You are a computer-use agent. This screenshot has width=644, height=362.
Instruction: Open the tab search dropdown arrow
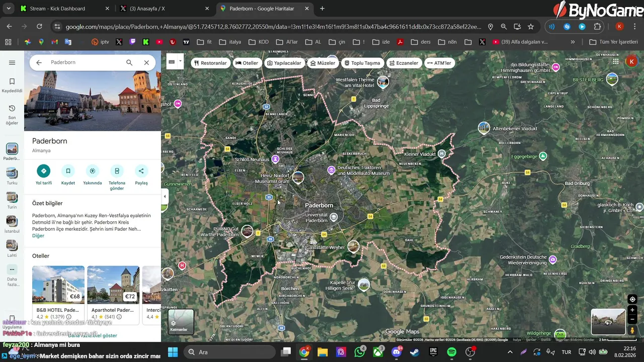[8, 9]
